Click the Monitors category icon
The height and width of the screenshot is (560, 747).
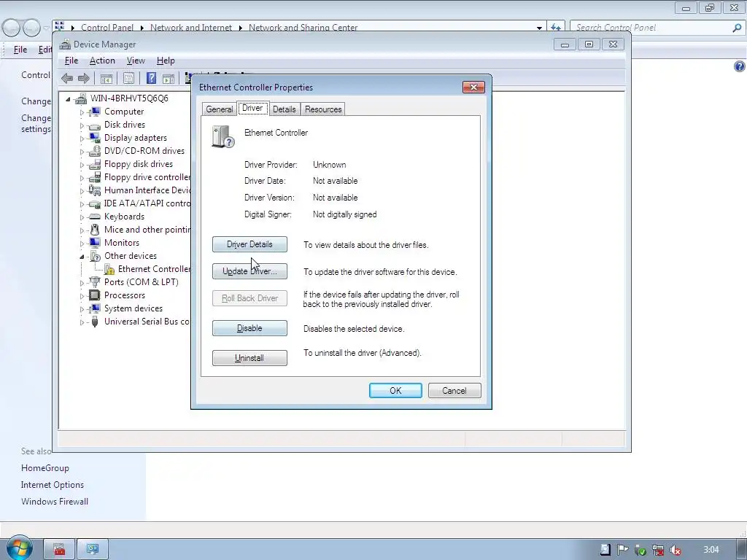(x=94, y=243)
